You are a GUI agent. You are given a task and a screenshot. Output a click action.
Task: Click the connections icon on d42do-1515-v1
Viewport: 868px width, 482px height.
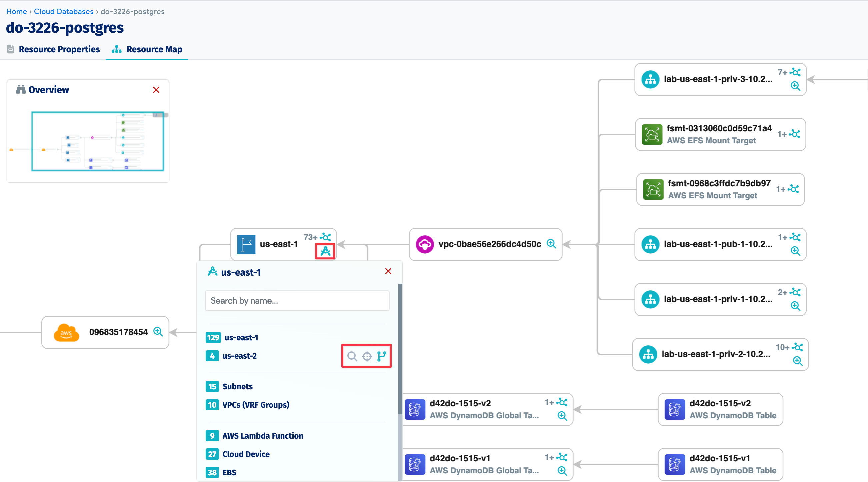point(562,457)
